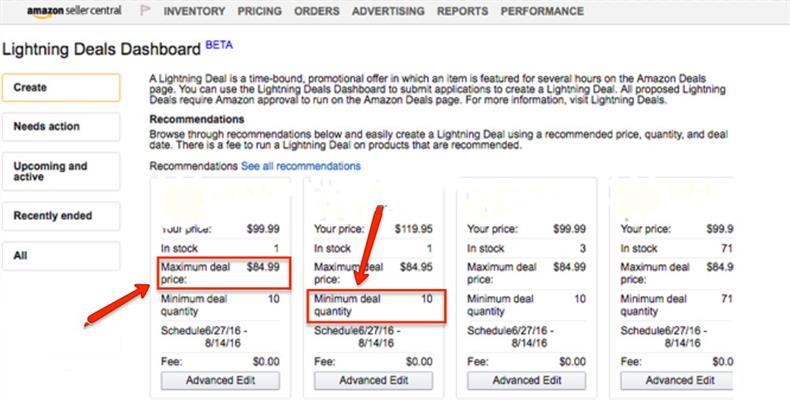Open the REPORTS menu
Screen dimensions: 790x400
463,11
